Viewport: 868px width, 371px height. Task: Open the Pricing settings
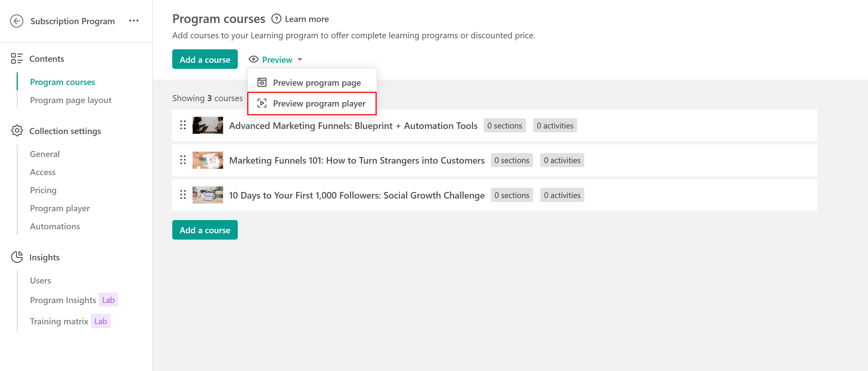pyautogui.click(x=43, y=190)
